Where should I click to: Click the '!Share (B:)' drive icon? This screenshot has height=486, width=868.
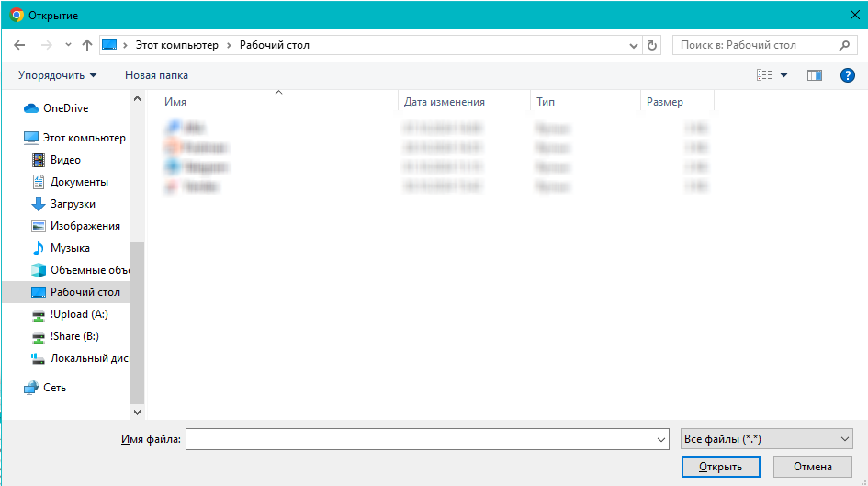coord(39,337)
